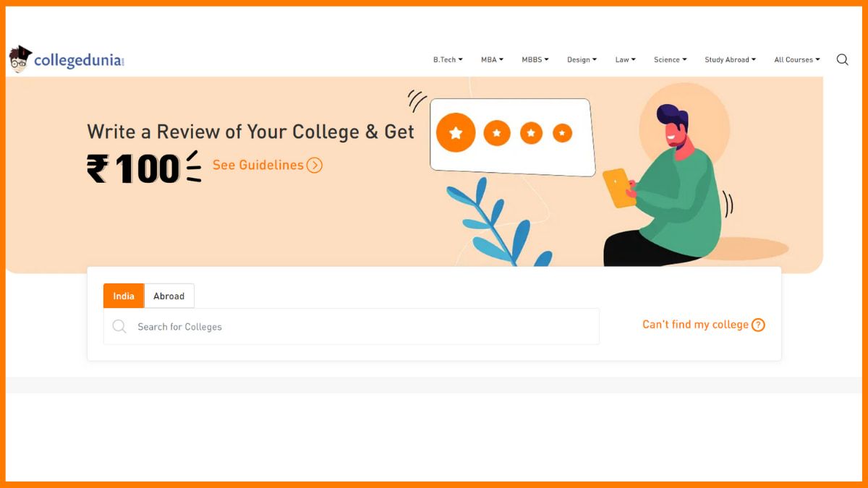Image resolution: width=868 pixels, height=488 pixels.
Task: Open the See Guidelines link
Action: pyautogui.click(x=258, y=166)
